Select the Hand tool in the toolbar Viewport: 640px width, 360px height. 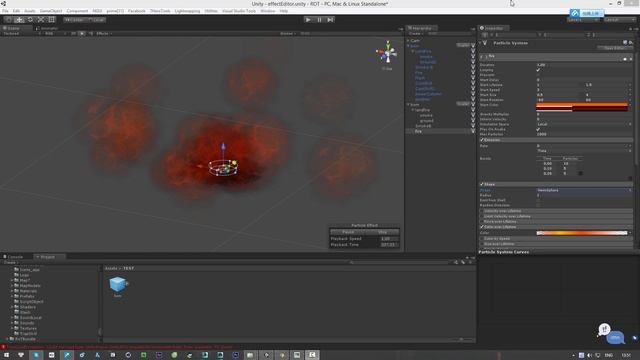tap(8, 20)
